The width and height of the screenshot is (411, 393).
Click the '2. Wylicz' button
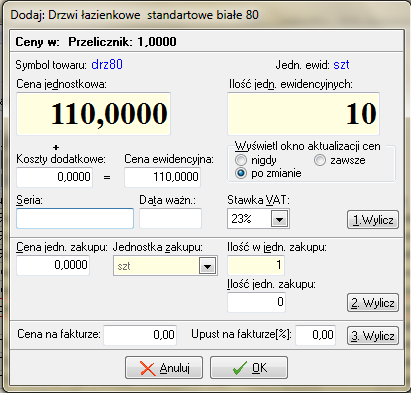point(373,303)
